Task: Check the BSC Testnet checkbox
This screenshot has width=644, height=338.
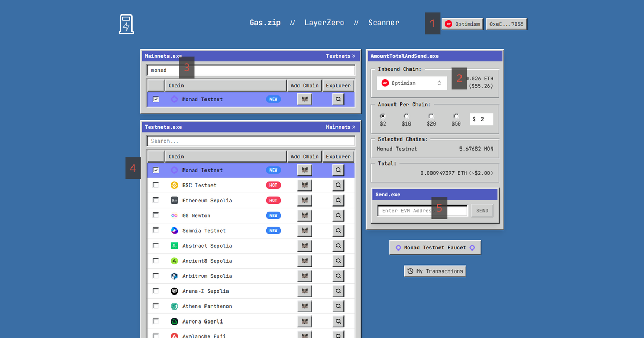Action: coord(156,185)
